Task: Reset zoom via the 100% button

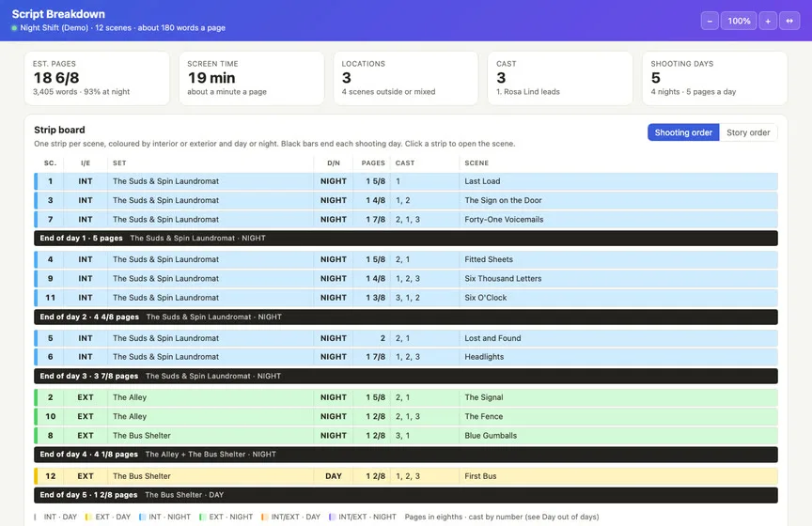Action: pos(739,21)
